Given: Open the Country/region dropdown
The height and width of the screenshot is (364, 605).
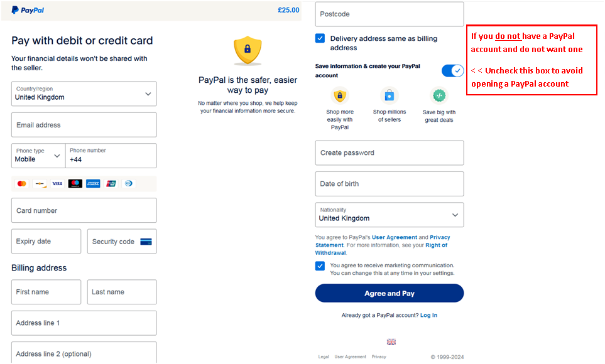Looking at the screenshot, I should click(84, 94).
